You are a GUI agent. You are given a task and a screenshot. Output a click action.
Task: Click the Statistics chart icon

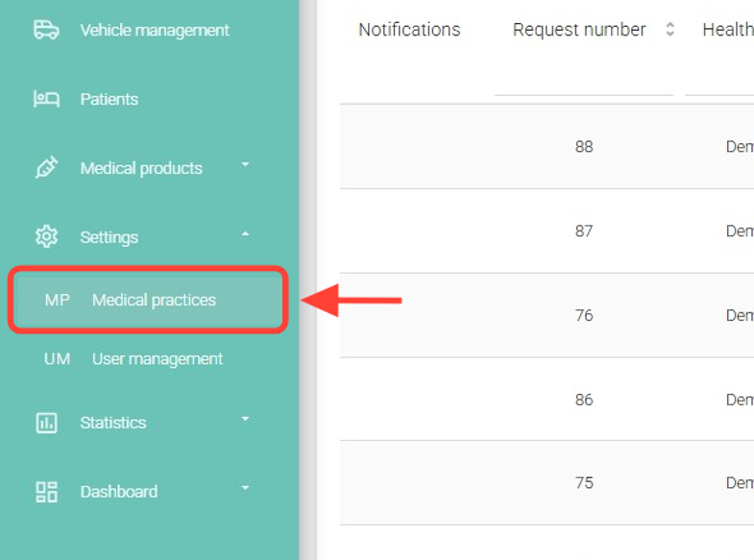pos(46,423)
